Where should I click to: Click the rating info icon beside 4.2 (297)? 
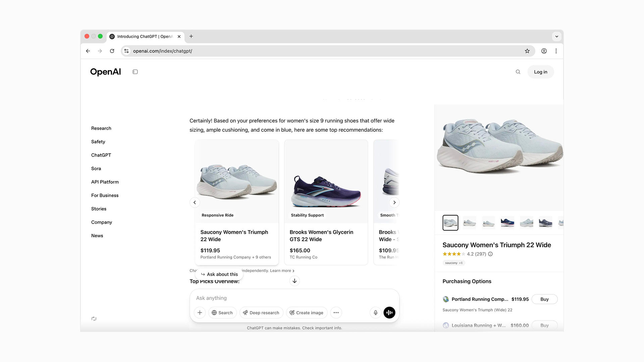490,254
